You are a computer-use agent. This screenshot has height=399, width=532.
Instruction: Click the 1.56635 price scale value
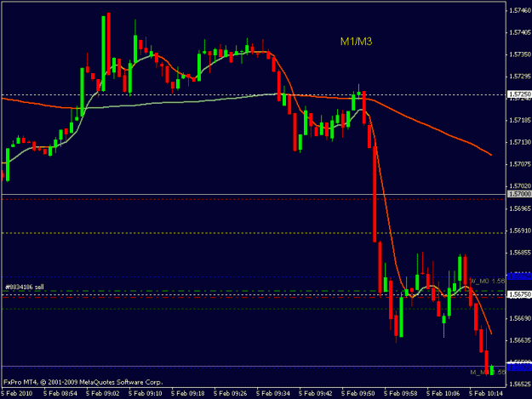tap(520, 340)
